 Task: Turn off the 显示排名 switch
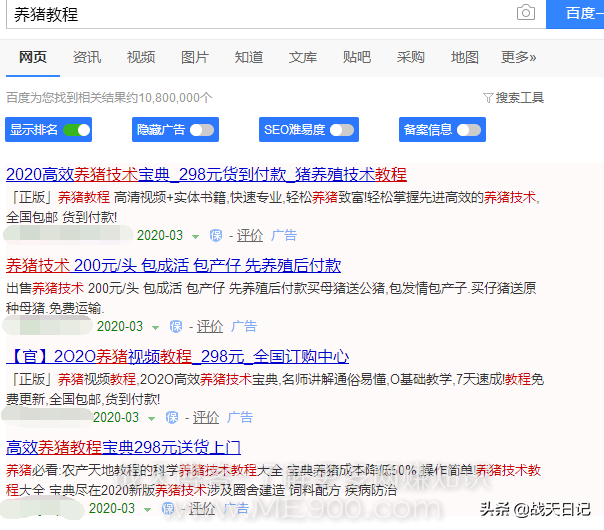point(77,130)
